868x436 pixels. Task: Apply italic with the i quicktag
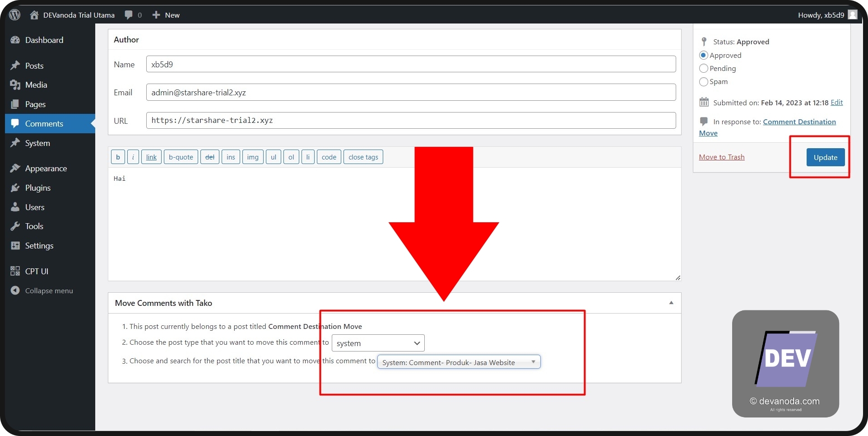pos(133,157)
